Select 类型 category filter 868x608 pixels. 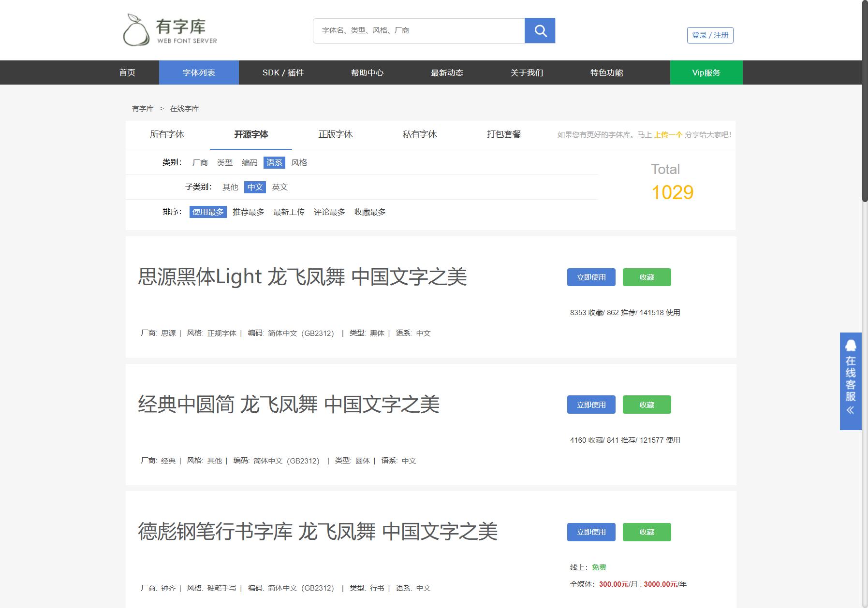pos(224,162)
